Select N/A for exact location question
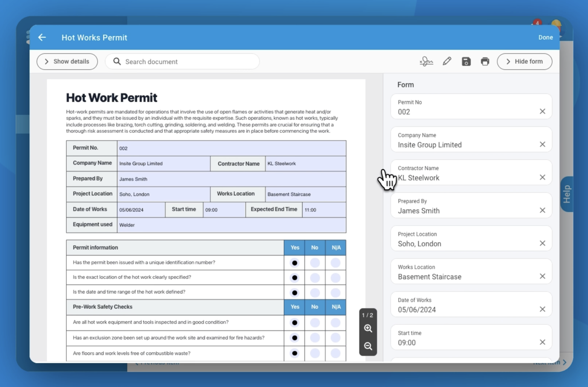588x387 pixels. tap(335, 278)
